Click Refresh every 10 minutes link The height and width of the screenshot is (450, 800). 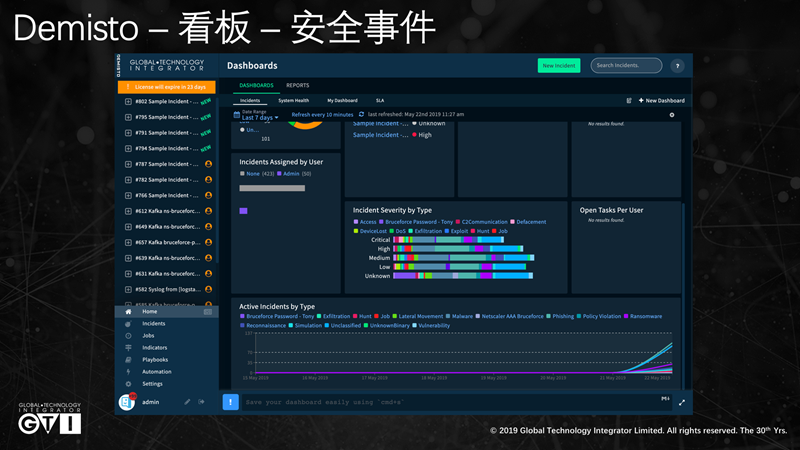(322, 115)
